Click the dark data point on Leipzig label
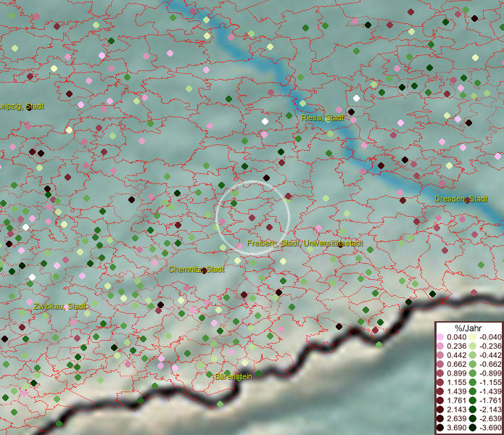Screen dimensions: 504x435 point(29,107)
